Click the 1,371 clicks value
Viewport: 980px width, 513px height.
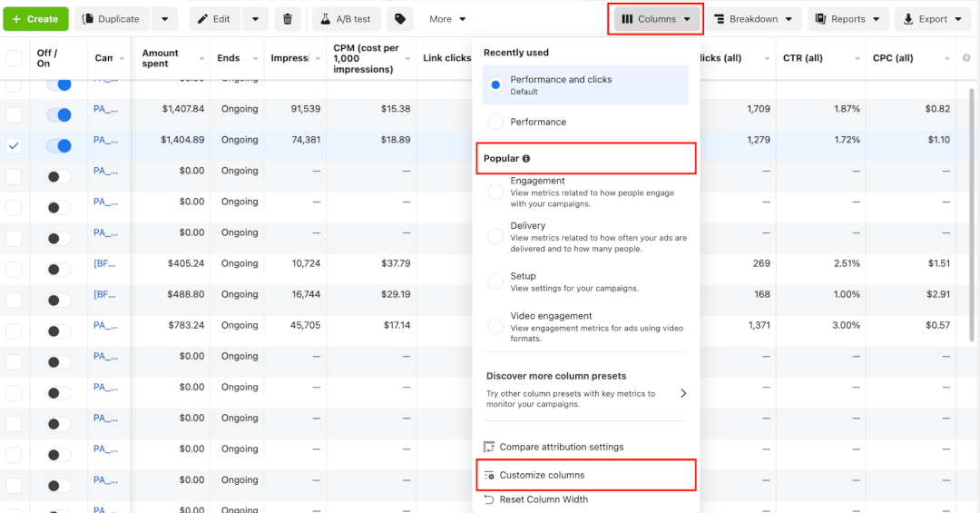point(759,325)
